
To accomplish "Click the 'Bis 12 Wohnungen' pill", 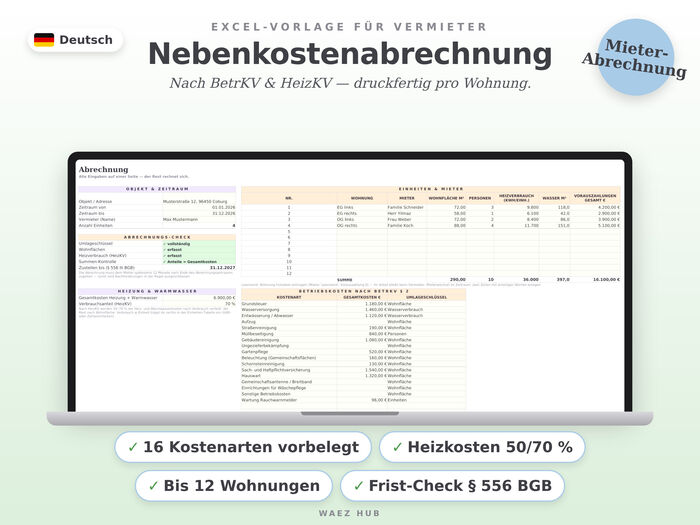I will coord(233,486).
